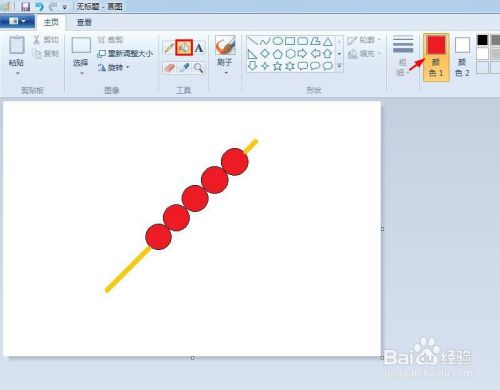
Task: Choose the Rounded rectangular callout shape
Action: [x=303, y=66]
